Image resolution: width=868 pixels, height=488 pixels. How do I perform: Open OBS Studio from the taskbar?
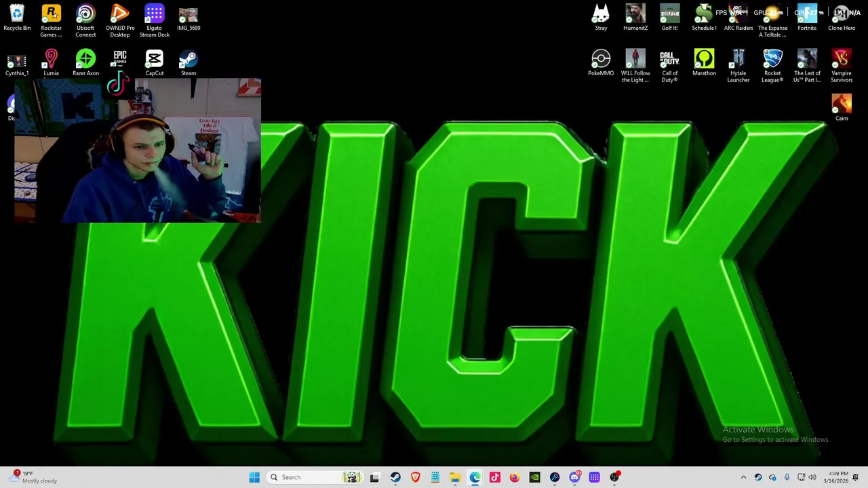614,477
